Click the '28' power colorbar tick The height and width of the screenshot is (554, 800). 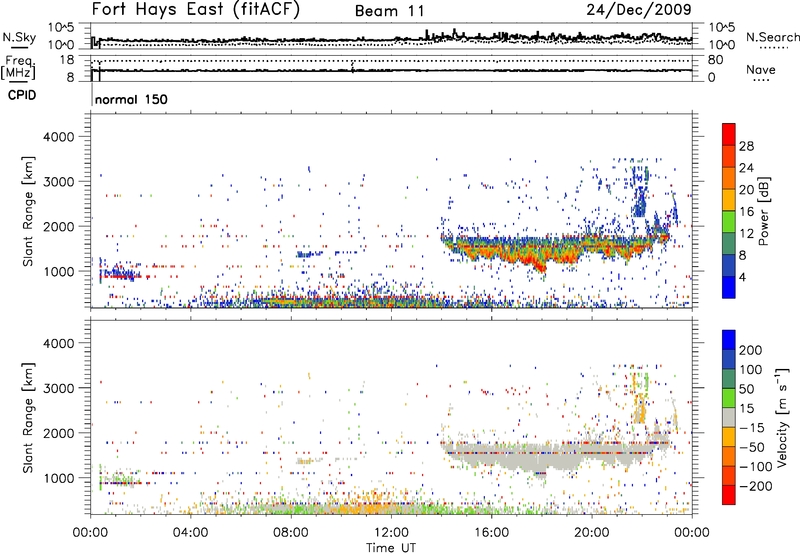[746, 146]
